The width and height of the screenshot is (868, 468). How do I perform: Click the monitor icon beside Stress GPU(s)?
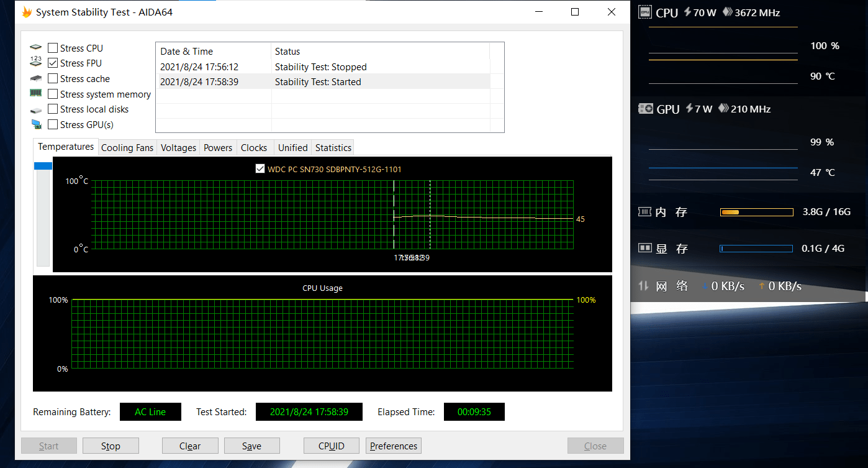point(35,124)
